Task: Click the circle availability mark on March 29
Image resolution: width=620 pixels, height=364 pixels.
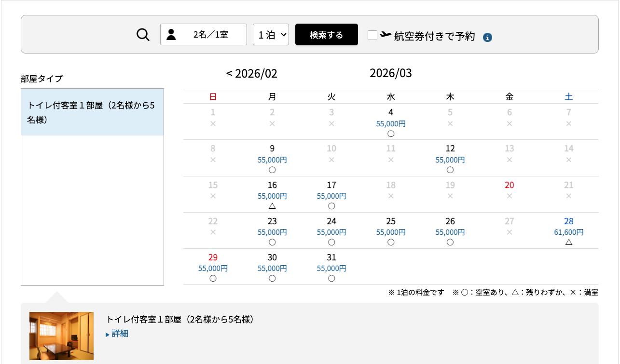Action: point(213,278)
